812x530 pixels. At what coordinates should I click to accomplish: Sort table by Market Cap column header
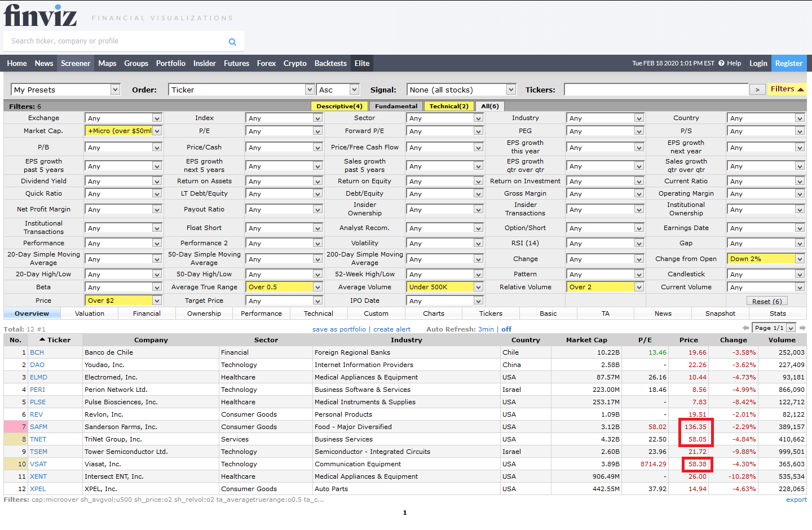586,340
